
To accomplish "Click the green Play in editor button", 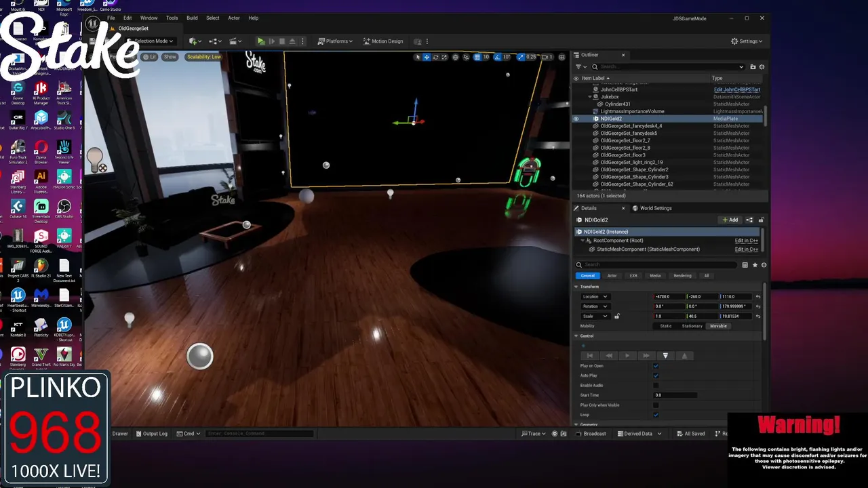I will tap(261, 41).
